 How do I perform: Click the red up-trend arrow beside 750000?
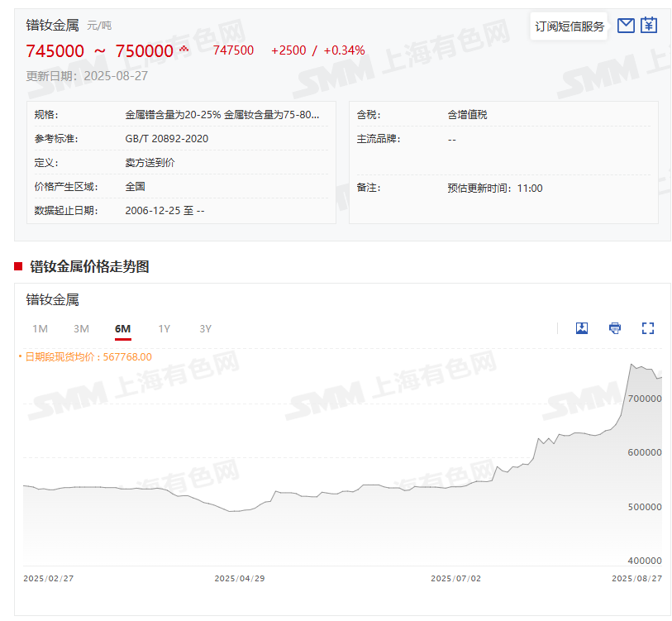click(183, 49)
